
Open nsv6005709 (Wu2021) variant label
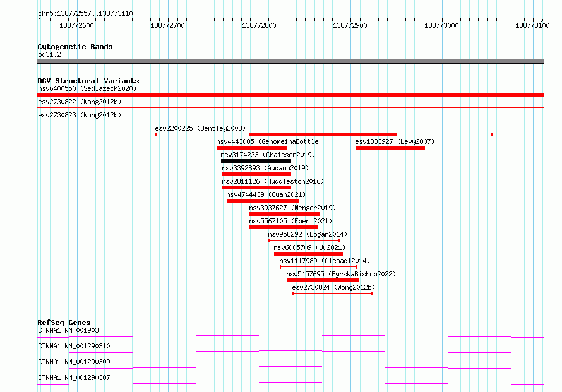coord(309,247)
